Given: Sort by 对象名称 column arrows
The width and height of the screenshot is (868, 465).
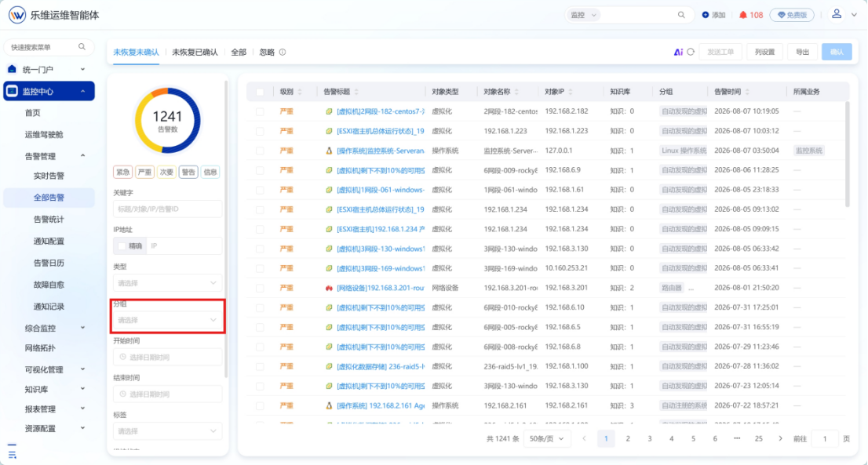Looking at the screenshot, I should click(516, 92).
